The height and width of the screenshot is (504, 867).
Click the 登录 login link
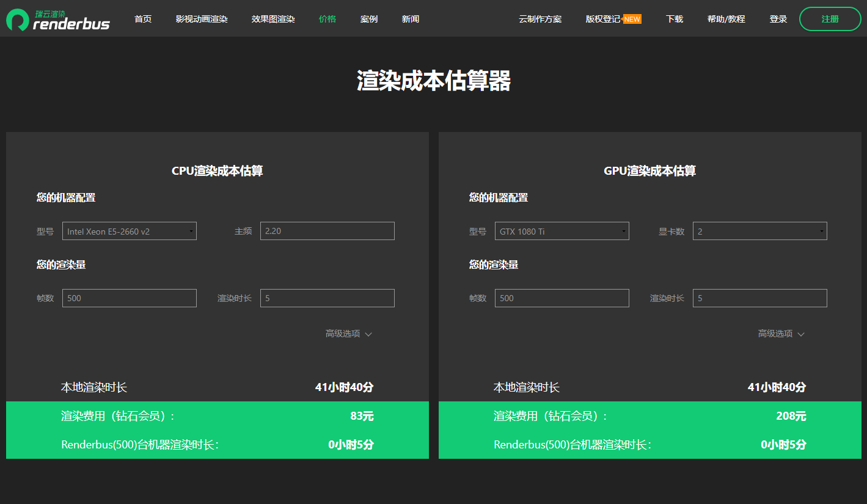tap(778, 19)
